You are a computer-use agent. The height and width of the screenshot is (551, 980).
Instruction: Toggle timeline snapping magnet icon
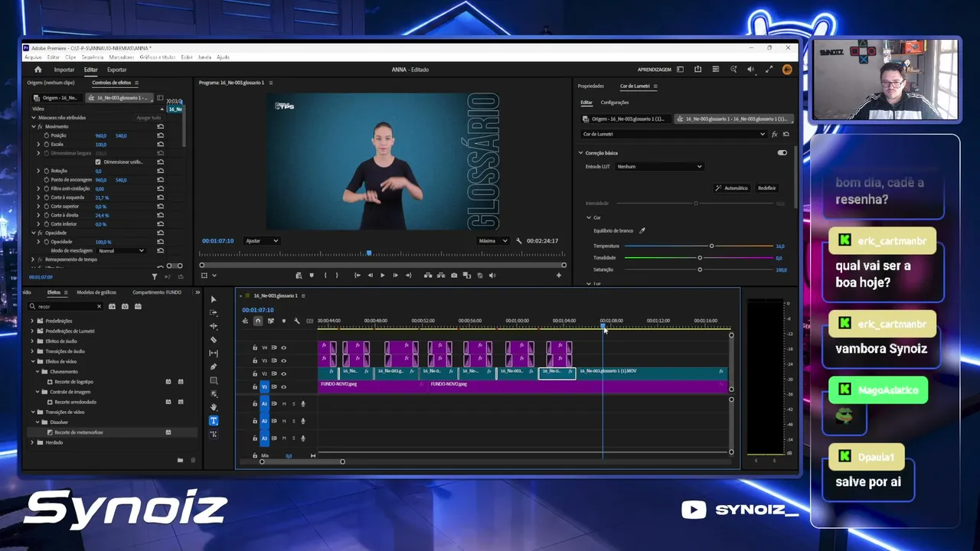tap(258, 321)
